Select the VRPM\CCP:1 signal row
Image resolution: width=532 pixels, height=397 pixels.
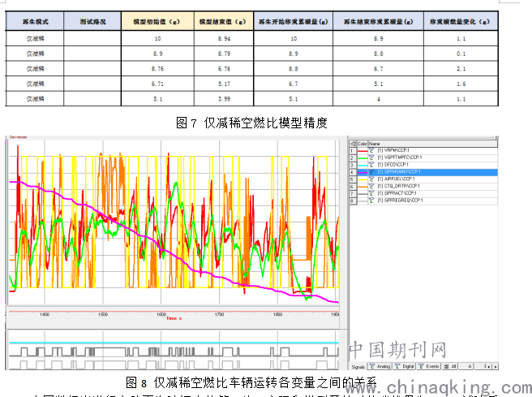[397, 150]
